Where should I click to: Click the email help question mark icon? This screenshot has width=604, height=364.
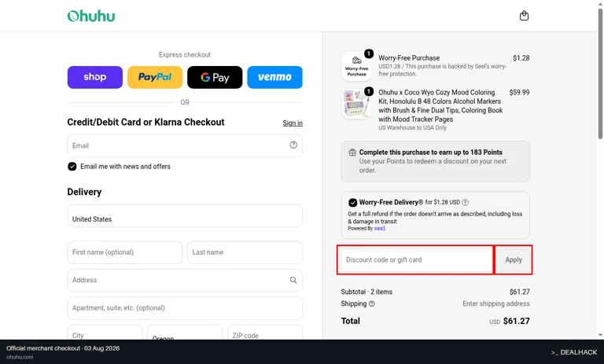pos(293,145)
